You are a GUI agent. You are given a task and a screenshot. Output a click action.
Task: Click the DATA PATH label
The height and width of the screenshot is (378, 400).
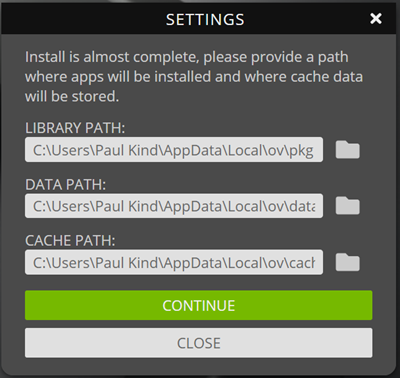tap(65, 184)
